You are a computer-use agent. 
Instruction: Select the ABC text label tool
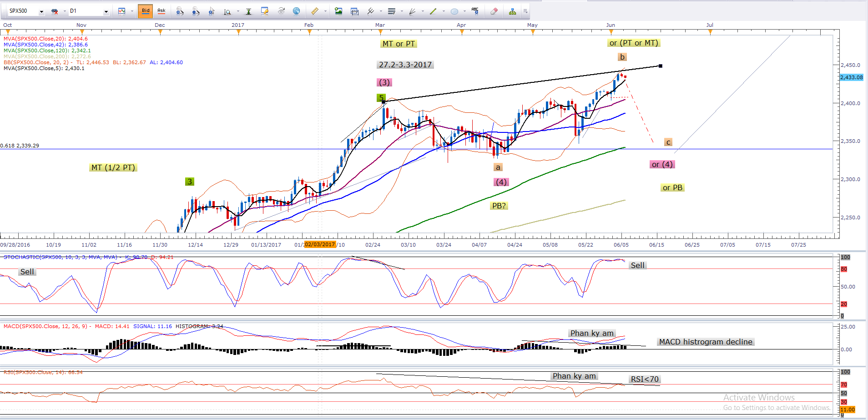[475, 11]
